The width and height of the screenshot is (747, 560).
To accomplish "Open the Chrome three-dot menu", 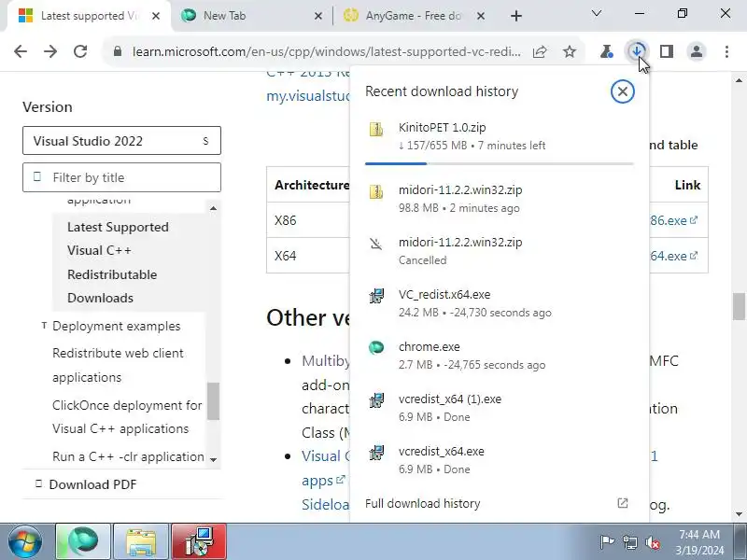I will [x=726, y=51].
